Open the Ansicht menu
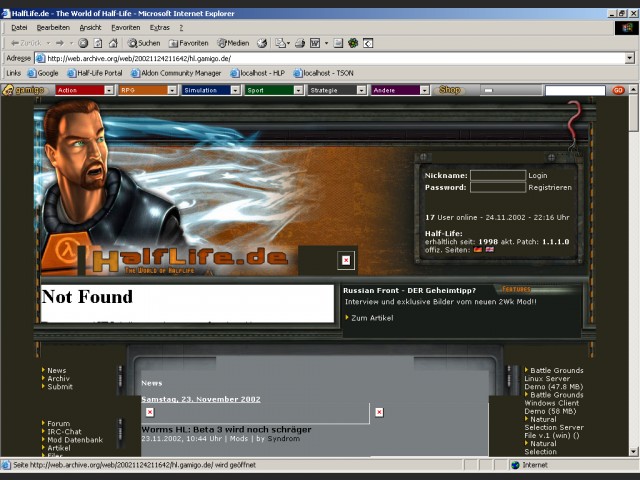 pos(90,27)
